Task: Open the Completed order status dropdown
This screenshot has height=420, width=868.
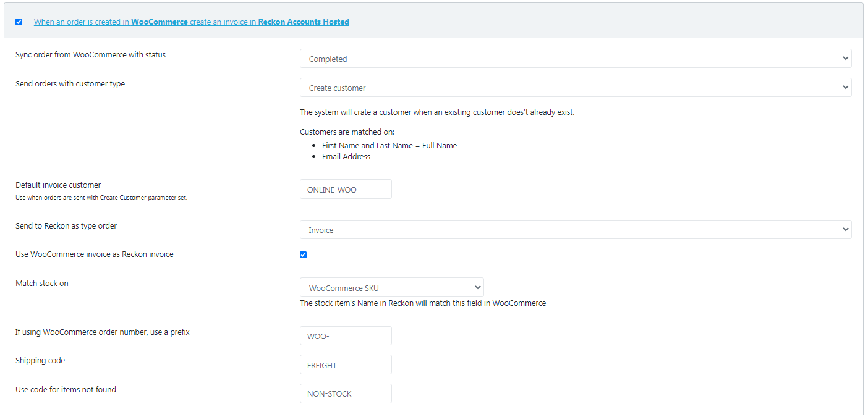Action: [575, 59]
